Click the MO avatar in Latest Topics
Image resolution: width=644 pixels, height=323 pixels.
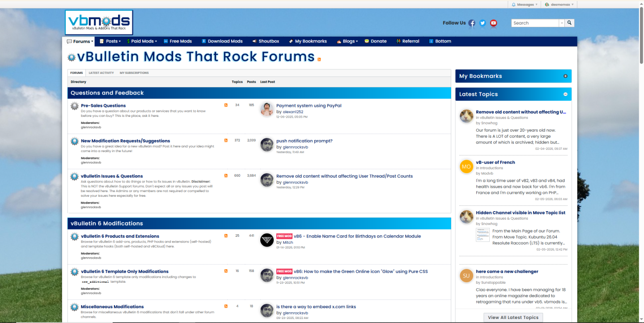tap(466, 166)
